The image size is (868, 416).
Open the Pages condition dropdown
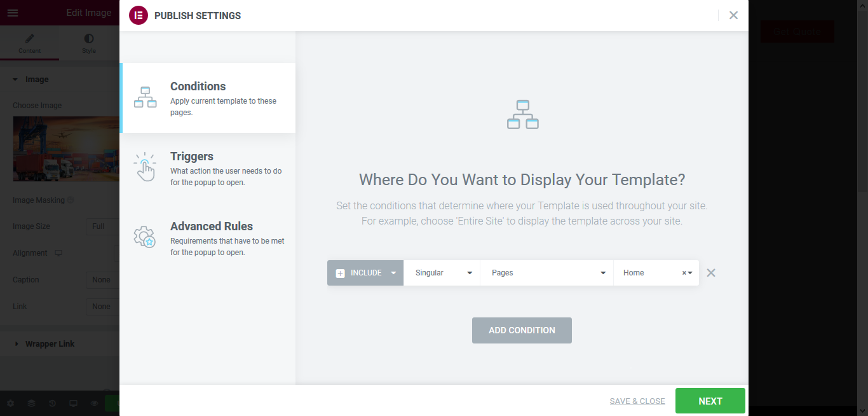click(x=546, y=273)
